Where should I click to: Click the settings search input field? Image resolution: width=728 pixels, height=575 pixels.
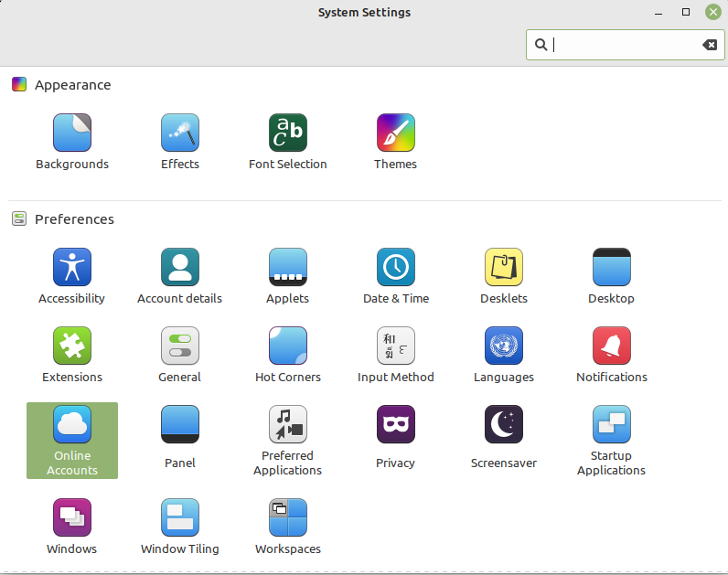pos(622,45)
